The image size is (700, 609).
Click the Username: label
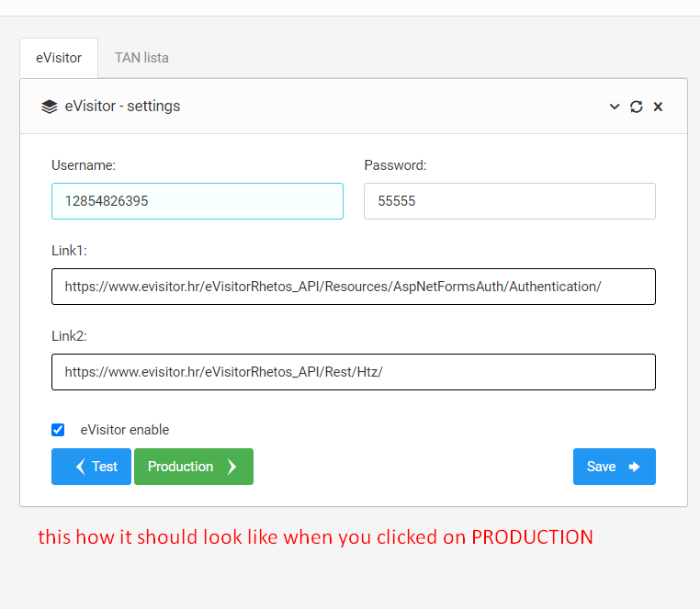(x=84, y=165)
